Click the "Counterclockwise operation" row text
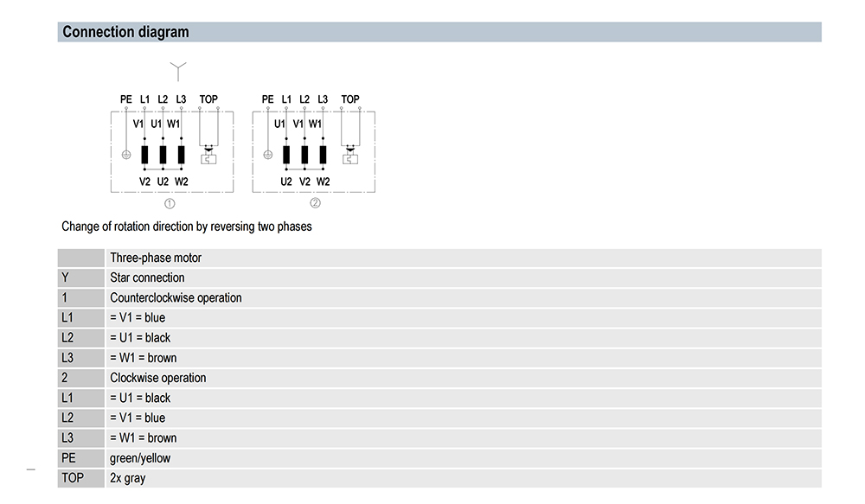 pos(176,297)
